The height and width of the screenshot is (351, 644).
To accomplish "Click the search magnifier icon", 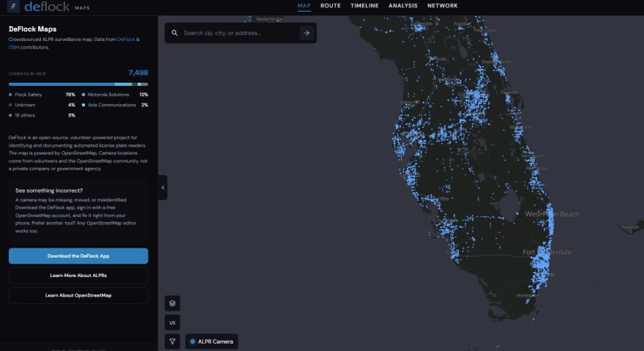I will click(175, 33).
